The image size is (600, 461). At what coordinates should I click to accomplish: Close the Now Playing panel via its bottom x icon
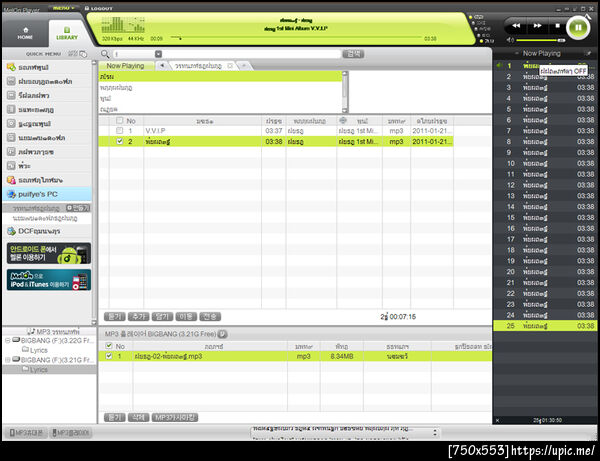(497, 420)
